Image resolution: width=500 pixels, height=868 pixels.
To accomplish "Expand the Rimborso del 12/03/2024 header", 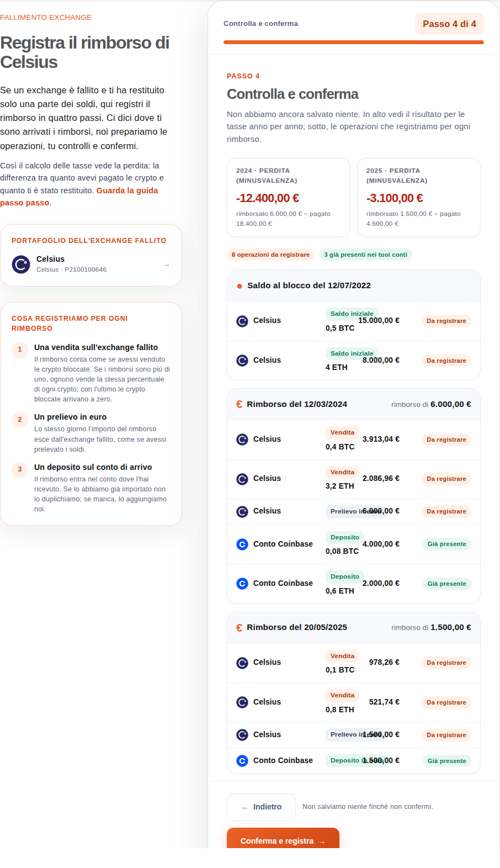I will [354, 404].
